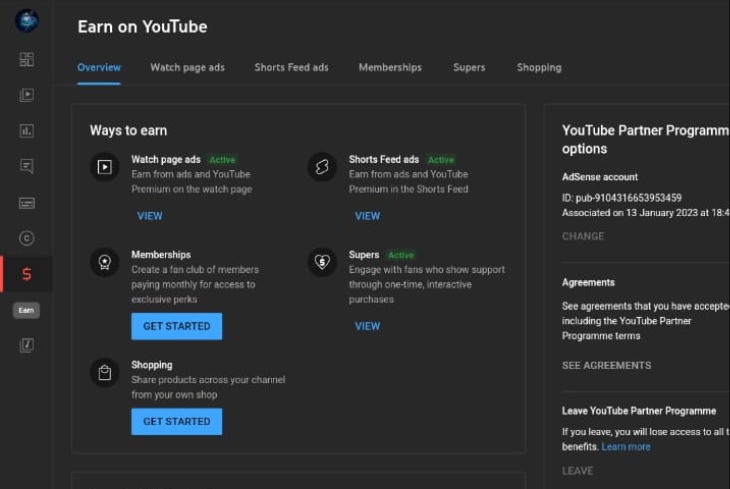Viewport: 730px width, 489px height.
Task: Open the Audio library sidebar icon
Action: pos(27,345)
